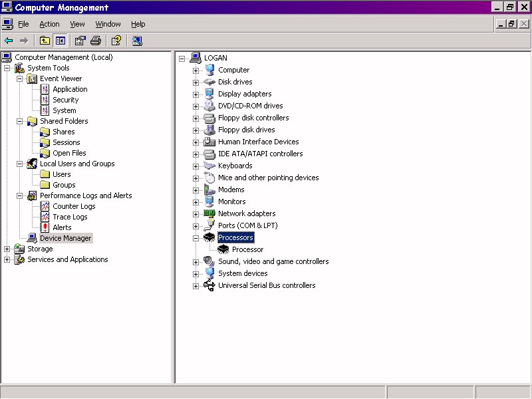This screenshot has height=399, width=532.
Task: Click the Floppy disk drives icon
Action: (x=209, y=130)
